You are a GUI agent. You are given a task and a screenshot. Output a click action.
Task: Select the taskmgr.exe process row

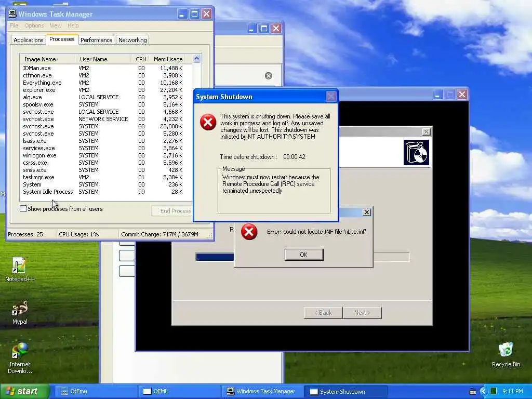[x=106, y=178]
